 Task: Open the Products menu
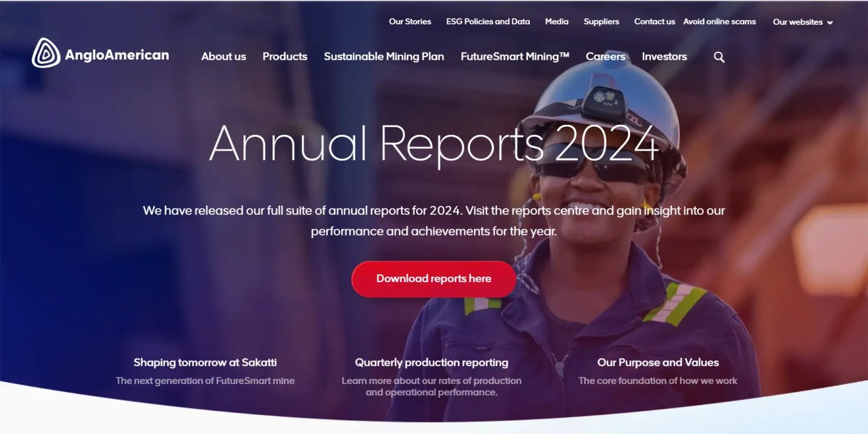(x=285, y=56)
